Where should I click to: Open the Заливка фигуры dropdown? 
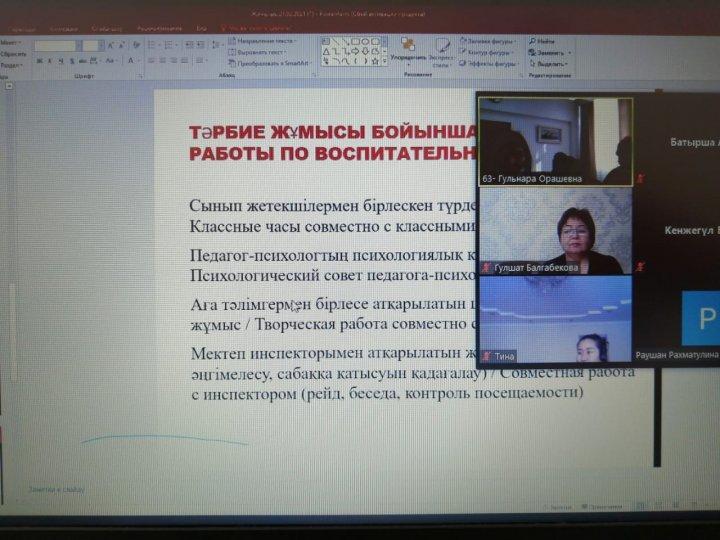coord(488,41)
